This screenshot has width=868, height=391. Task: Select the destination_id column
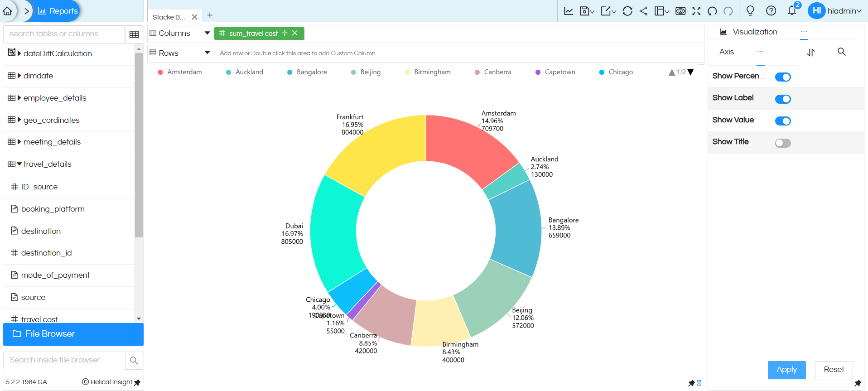click(46, 253)
